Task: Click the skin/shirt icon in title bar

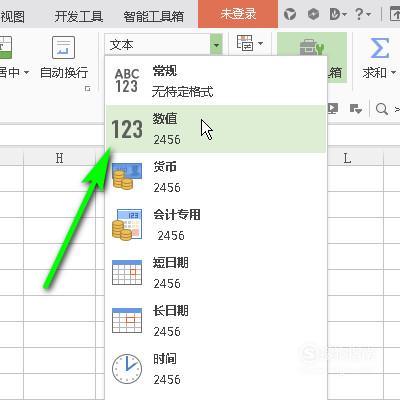Action: 290,14
